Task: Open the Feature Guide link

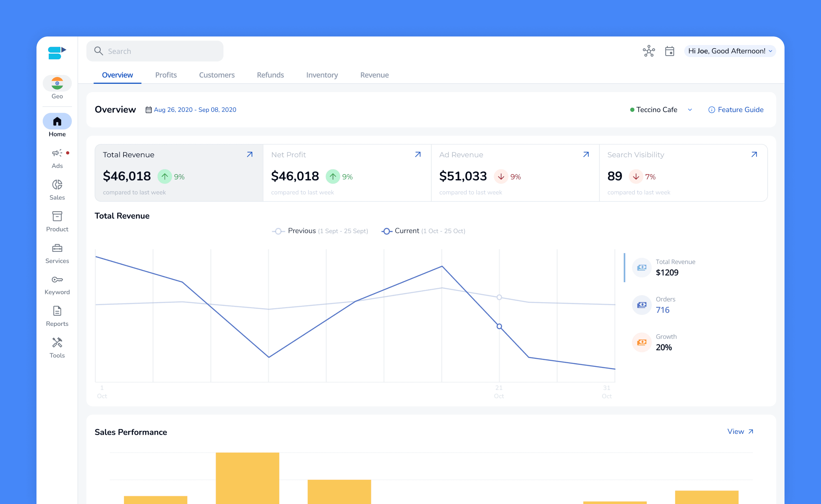Action: [x=736, y=110]
